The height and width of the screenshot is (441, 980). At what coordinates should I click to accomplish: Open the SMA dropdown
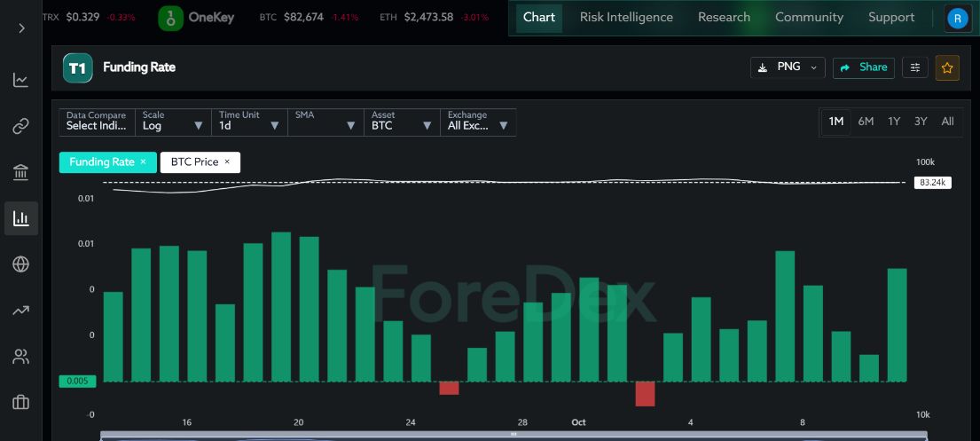[325, 122]
